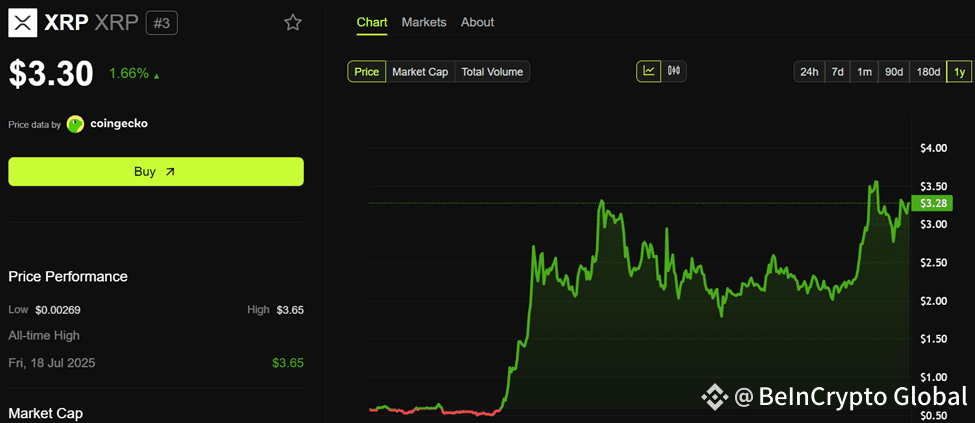Click the $2.50 axis label
Image resolution: width=975 pixels, height=423 pixels.
pyautogui.click(x=933, y=263)
